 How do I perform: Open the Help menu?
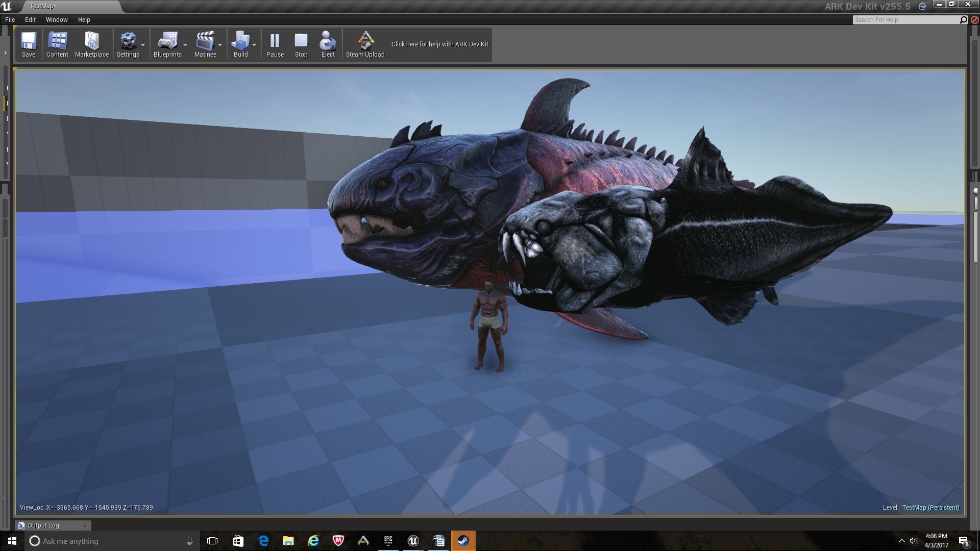[x=84, y=19]
